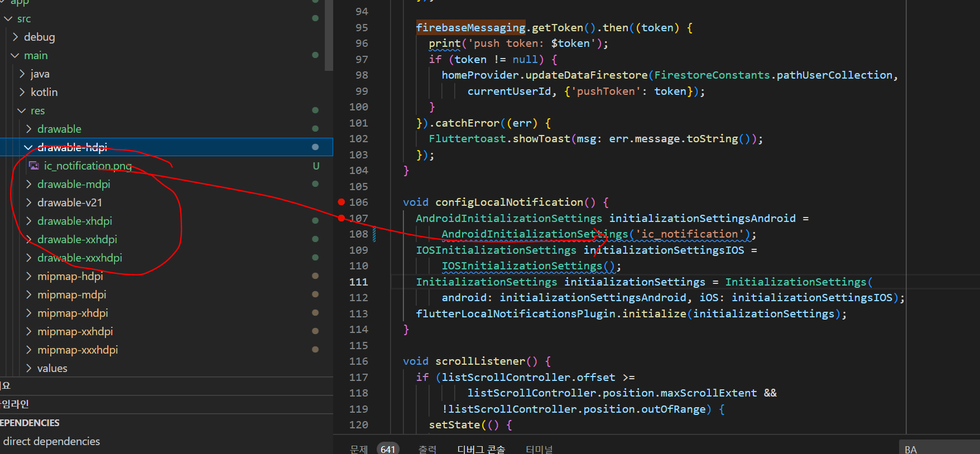980x454 pixels.
Task: Click the untracked U status on ic_notification.png
Action: click(x=316, y=166)
